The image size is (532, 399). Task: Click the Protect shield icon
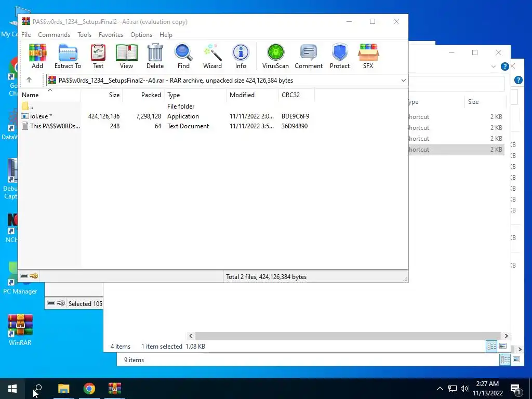[x=340, y=56]
